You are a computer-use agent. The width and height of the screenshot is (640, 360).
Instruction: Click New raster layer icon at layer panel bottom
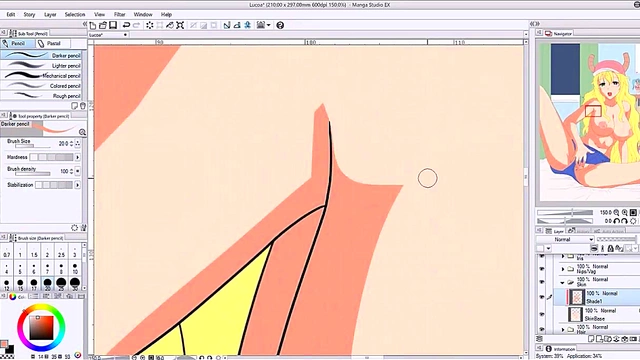[x=591, y=339]
